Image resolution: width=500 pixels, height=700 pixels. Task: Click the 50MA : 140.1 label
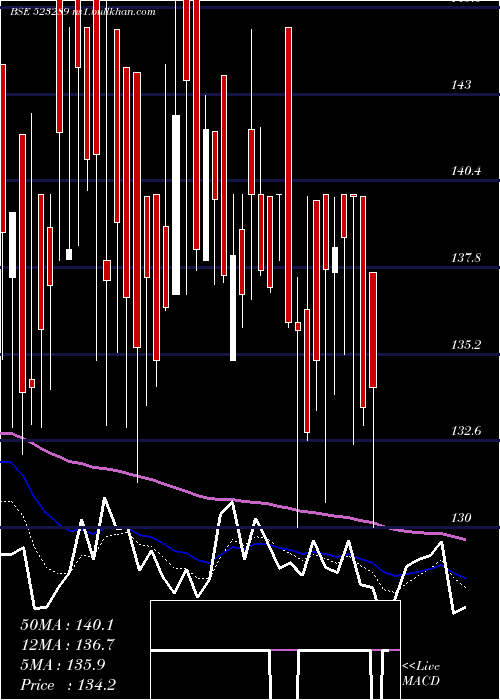[x=67, y=625]
